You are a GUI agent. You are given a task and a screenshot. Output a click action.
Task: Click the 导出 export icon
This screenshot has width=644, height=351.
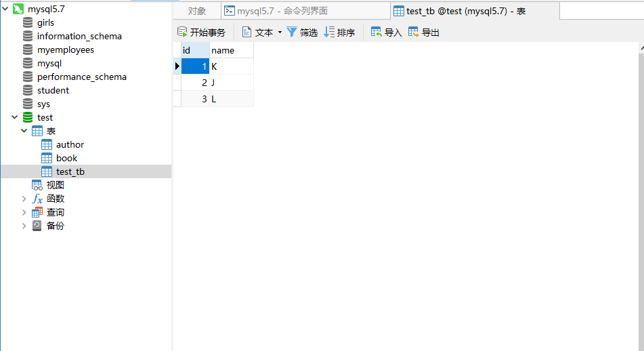(413, 32)
